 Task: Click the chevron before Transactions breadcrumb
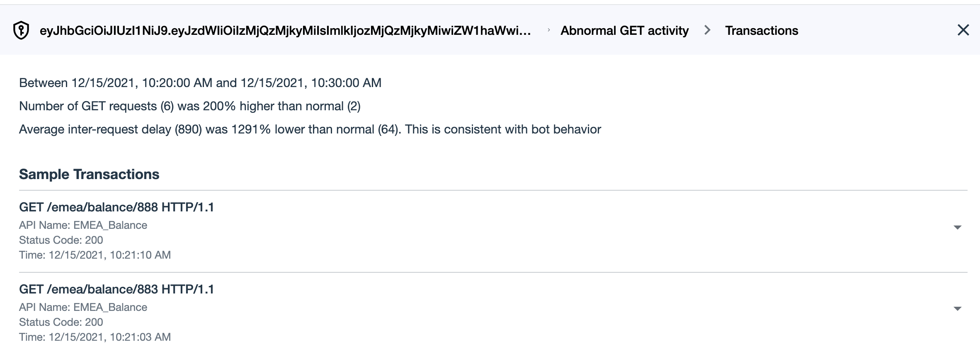[707, 30]
